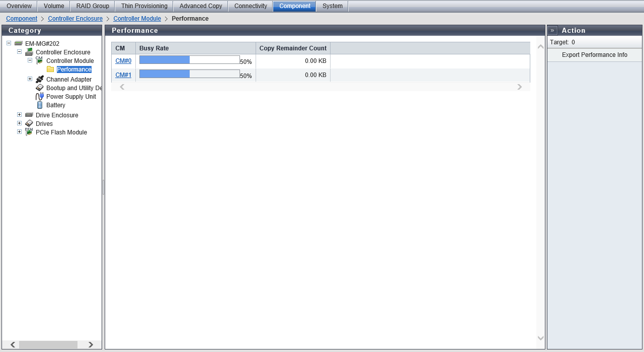This screenshot has width=644, height=352.
Task: Click the Controller Enclosure icon in tree
Action: (29, 52)
